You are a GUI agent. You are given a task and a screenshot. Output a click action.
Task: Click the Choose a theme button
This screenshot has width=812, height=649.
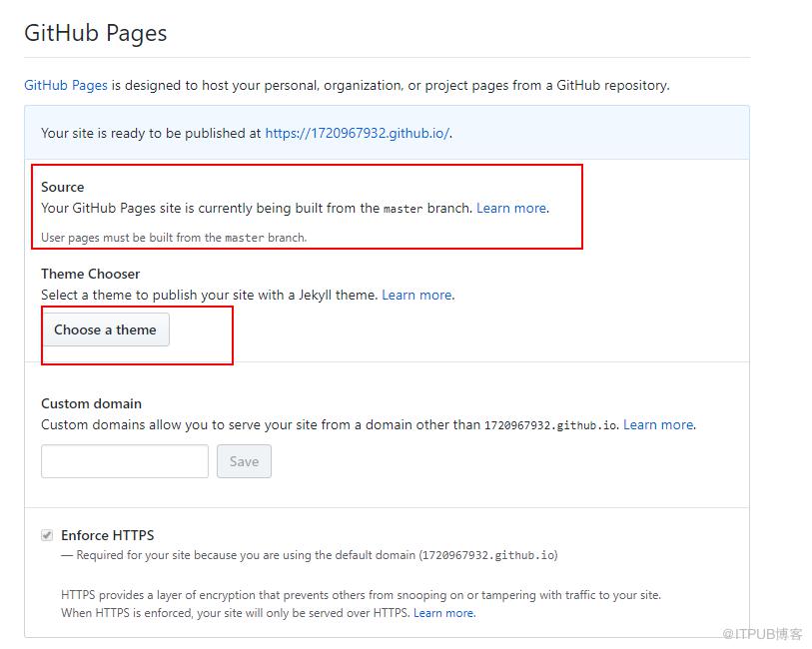point(105,329)
